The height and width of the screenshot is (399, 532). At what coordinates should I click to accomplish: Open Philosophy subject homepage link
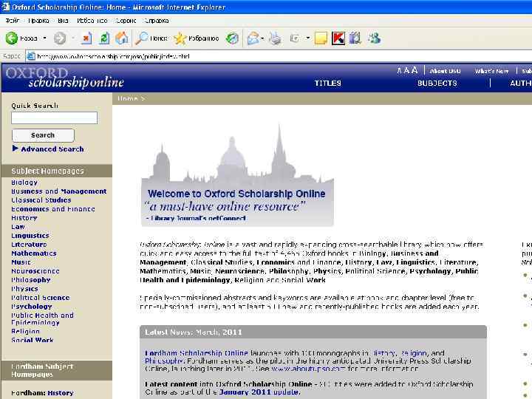point(31,279)
